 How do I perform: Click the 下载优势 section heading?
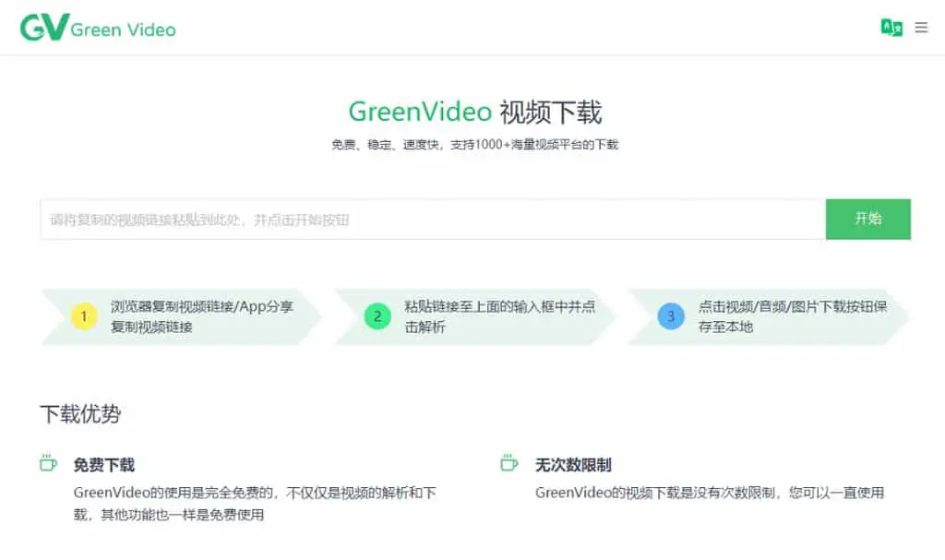80,414
